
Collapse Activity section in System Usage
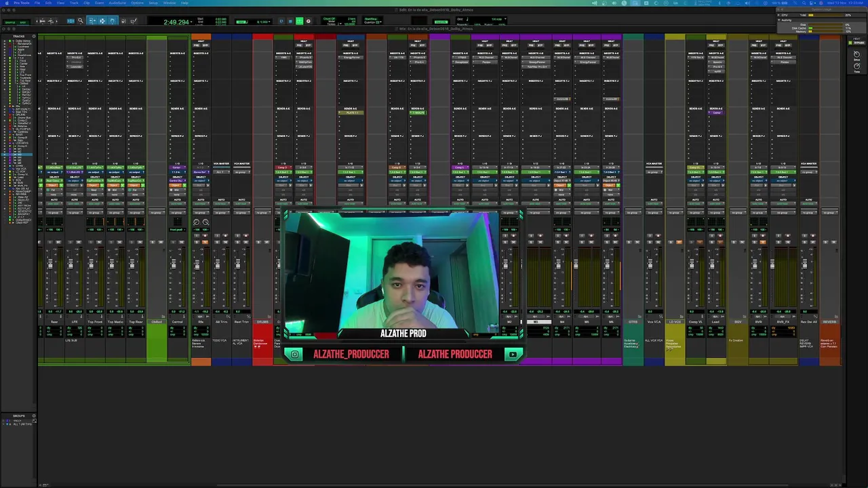(780, 20)
